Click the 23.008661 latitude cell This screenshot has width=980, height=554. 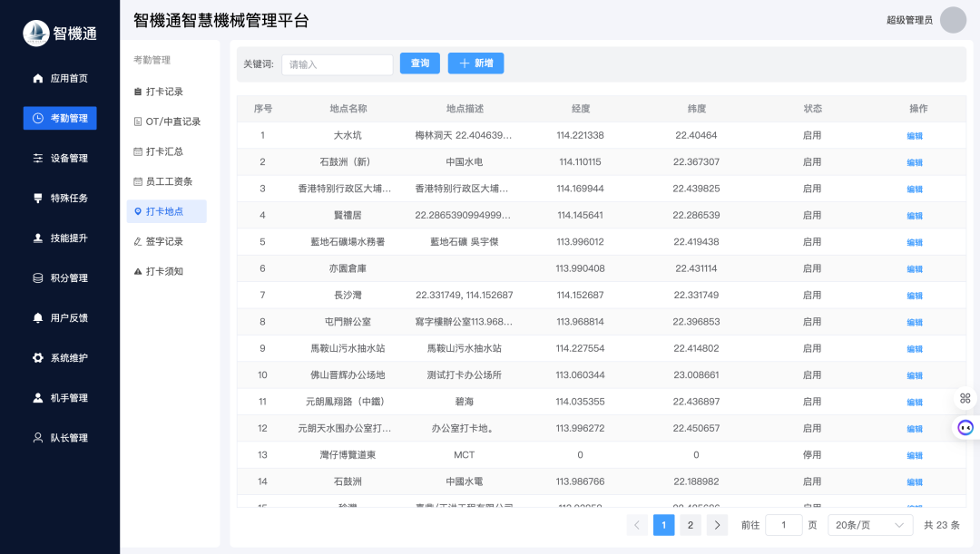click(x=696, y=374)
